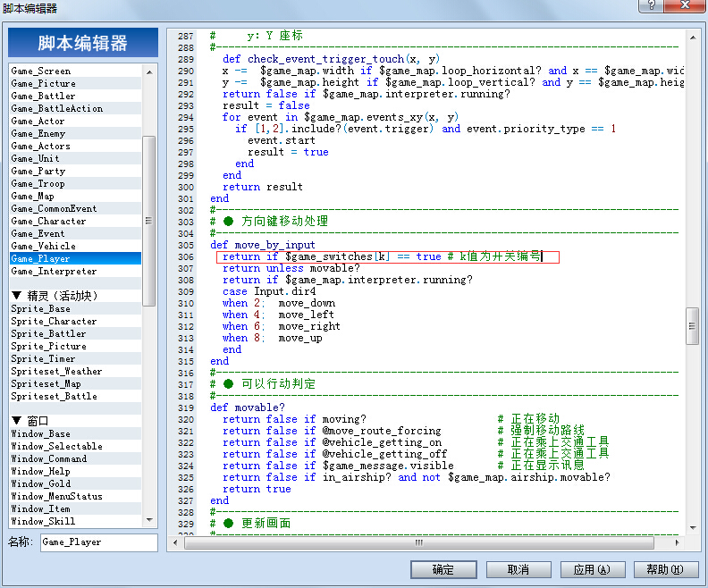This screenshot has width=708, height=588.
Task: Click code line 'def move_by_input'
Action: (263, 245)
